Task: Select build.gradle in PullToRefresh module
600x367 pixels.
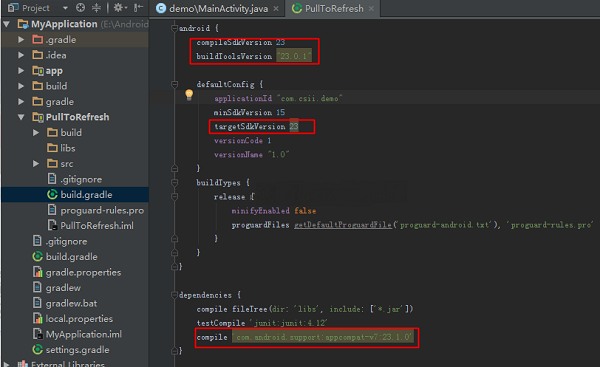Action: point(86,195)
